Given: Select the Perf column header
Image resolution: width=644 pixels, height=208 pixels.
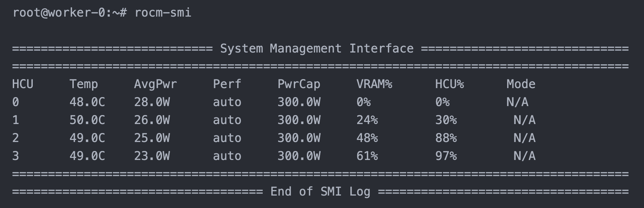Looking at the screenshot, I should [x=227, y=84].
